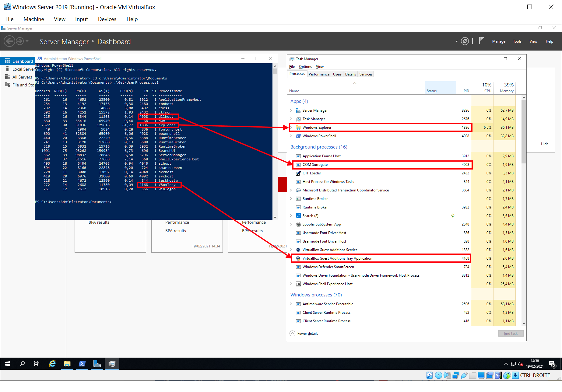
Task: Click the PowerShell taskbar icon
Action: click(x=82, y=364)
